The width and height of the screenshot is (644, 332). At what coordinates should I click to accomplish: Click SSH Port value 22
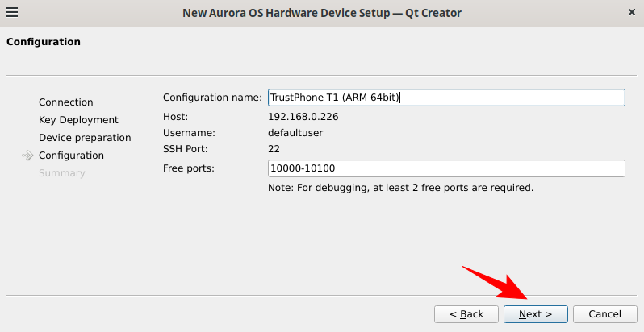coord(274,149)
